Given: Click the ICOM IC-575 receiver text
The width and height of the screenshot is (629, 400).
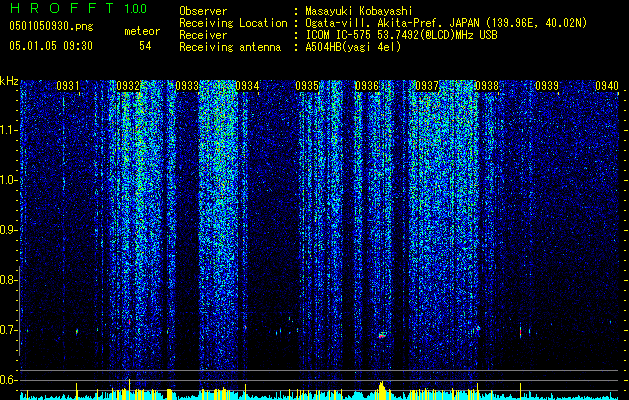Looking at the screenshot, I should click(401, 35).
